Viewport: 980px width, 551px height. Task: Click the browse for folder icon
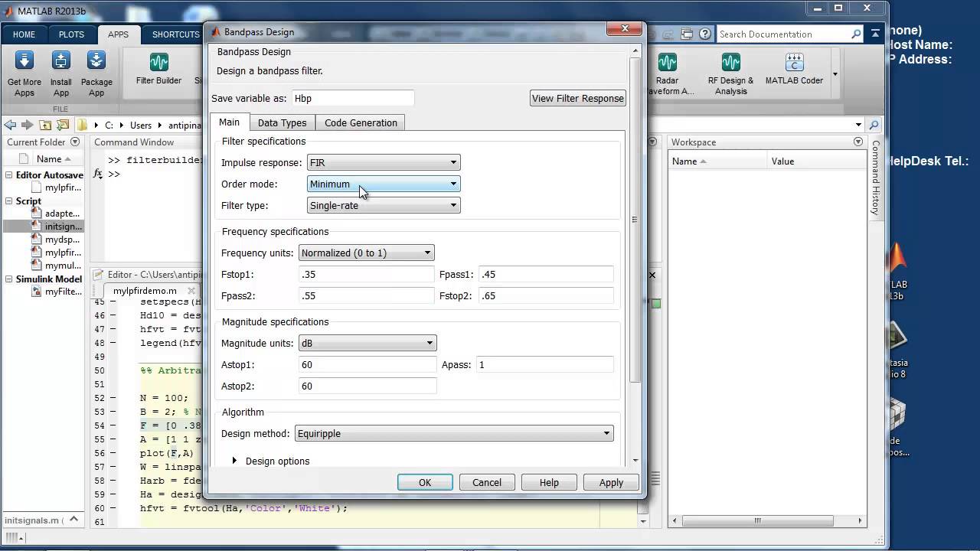coord(63,125)
